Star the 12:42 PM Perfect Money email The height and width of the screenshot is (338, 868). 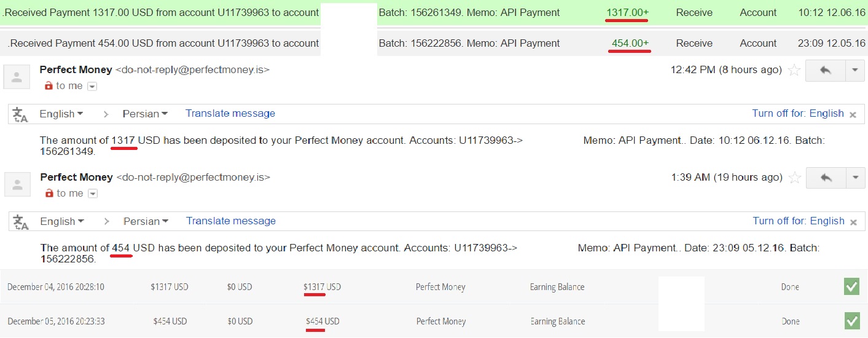(x=794, y=70)
